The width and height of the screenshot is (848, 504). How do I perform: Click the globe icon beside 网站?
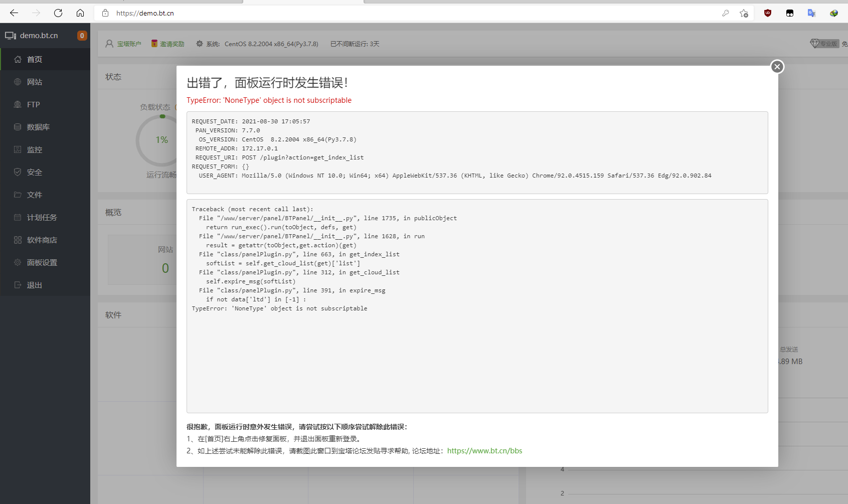(x=18, y=82)
